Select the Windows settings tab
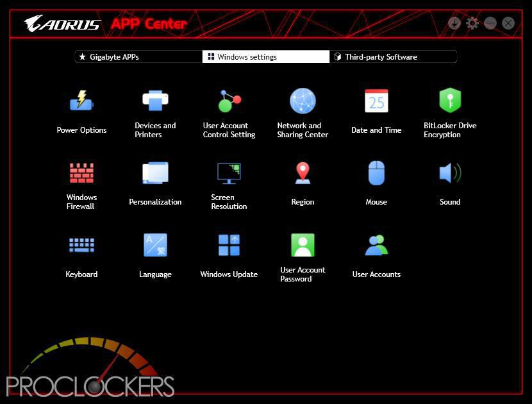 265,56
